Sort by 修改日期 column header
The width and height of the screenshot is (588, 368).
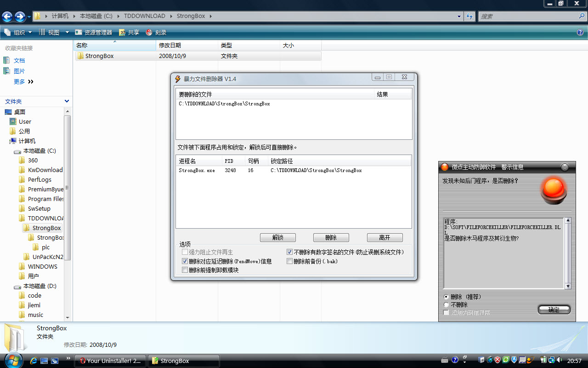[187, 45]
